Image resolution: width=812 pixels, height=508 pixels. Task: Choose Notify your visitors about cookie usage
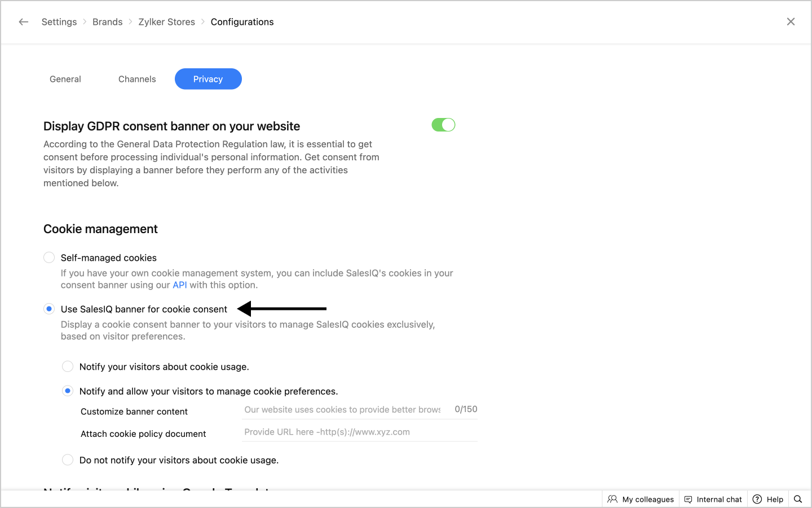68,366
